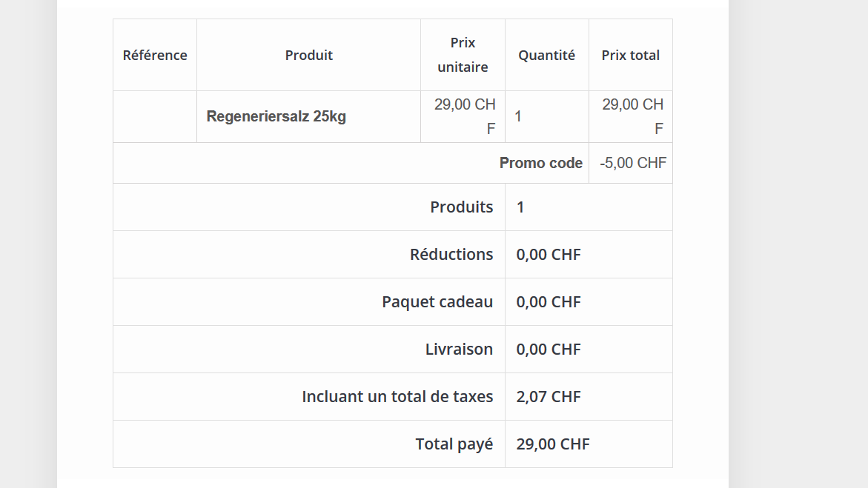Viewport: 868px width, 488px height.
Task: Click the Produits summary label
Action: [462, 207]
